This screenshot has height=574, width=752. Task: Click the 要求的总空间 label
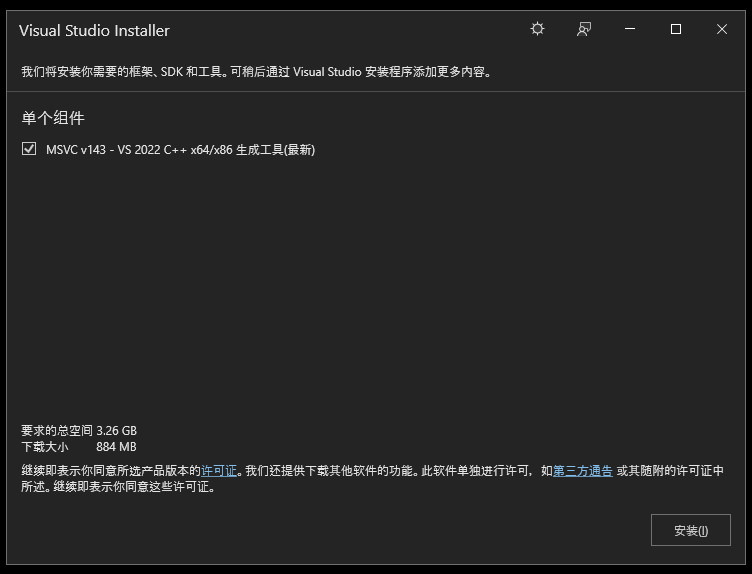click(x=57, y=431)
